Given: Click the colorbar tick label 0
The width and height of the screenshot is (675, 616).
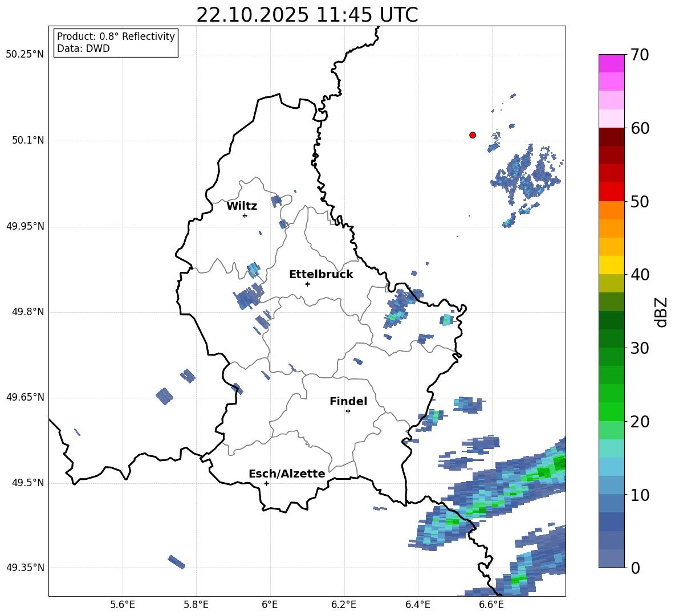Looking at the screenshot, I should tap(635, 568).
